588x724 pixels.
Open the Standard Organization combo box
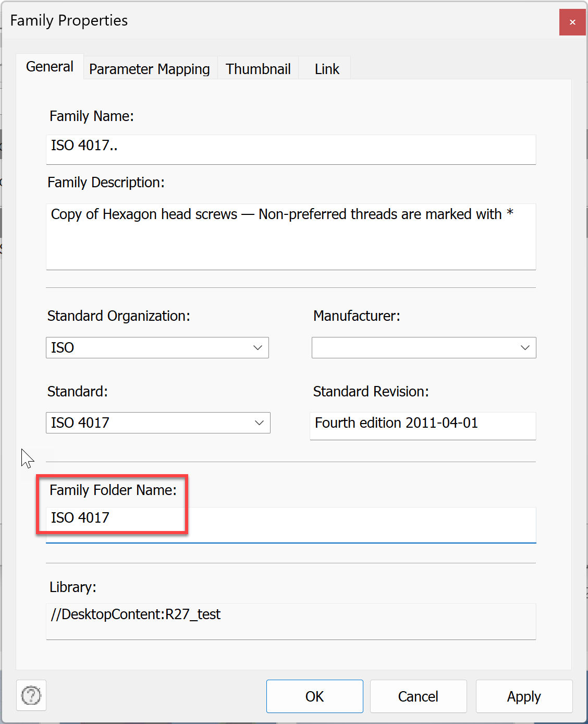pos(156,347)
